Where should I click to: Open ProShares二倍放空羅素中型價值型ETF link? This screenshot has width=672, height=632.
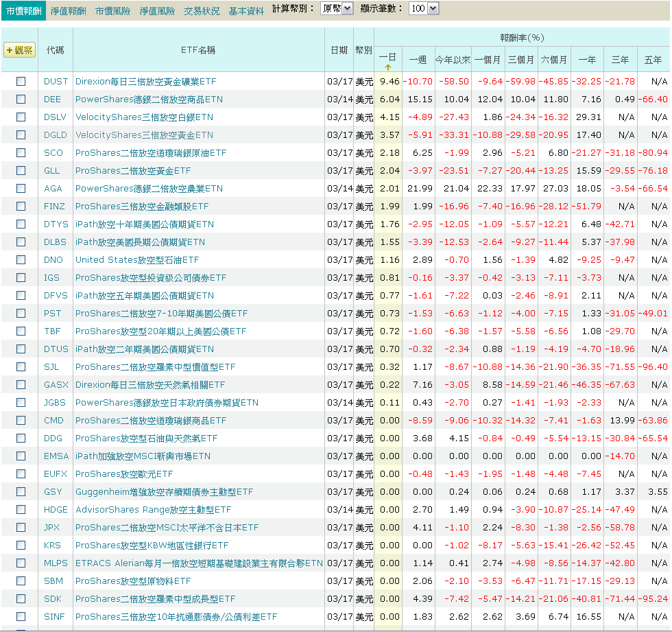point(155,367)
